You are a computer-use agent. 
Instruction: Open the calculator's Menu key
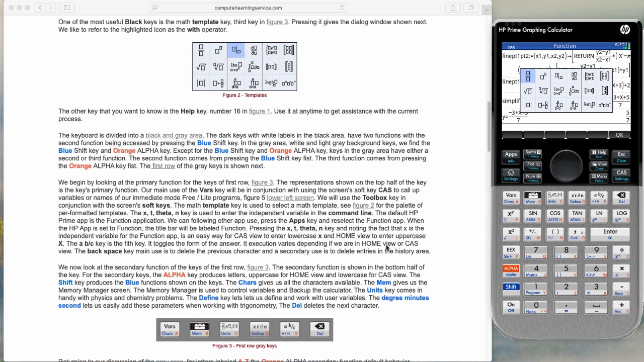599,178
